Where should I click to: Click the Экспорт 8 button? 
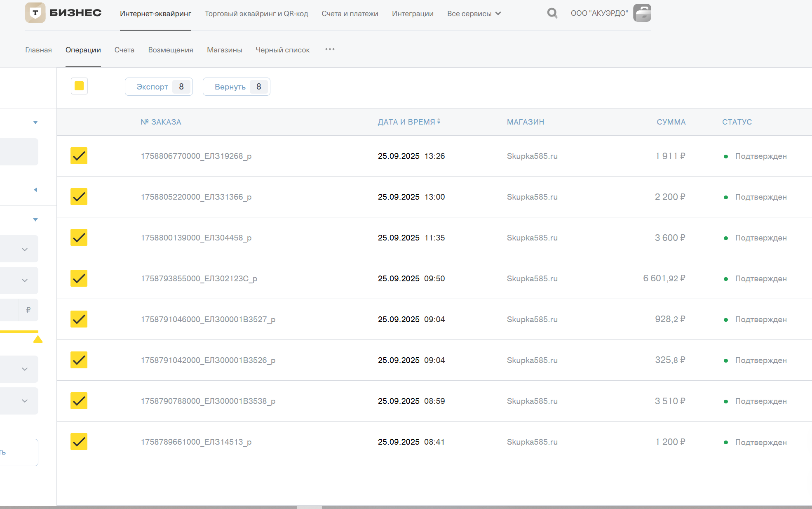click(x=159, y=87)
